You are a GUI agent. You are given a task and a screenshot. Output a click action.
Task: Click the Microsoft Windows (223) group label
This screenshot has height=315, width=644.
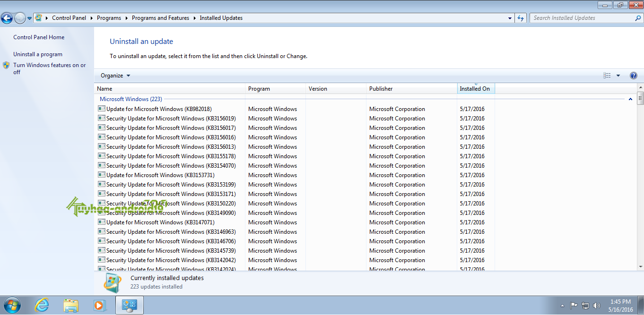click(x=131, y=99)
